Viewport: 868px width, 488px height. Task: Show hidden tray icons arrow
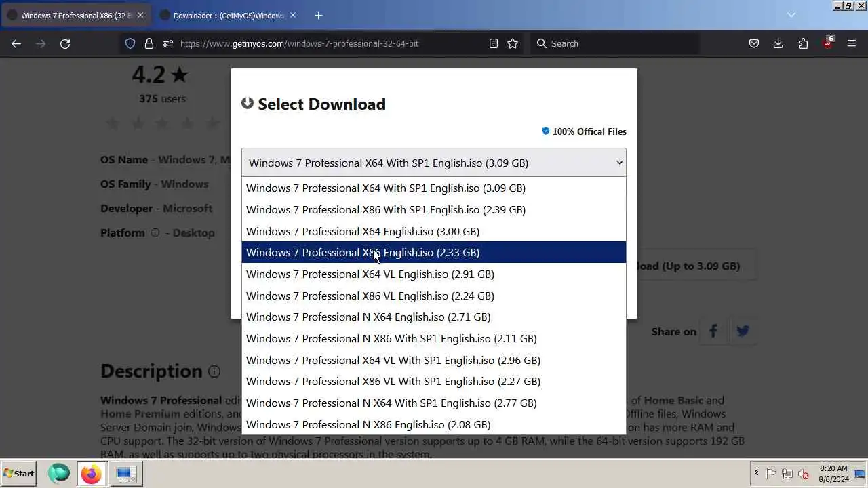(756, 474)
